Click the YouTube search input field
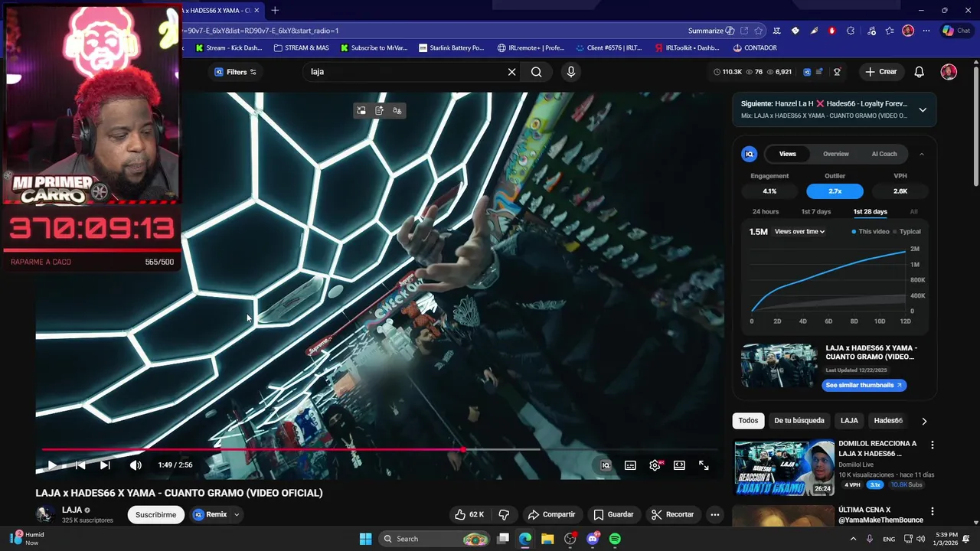The height and width of the screenshot is (551, 980). (x=406, y=72)
